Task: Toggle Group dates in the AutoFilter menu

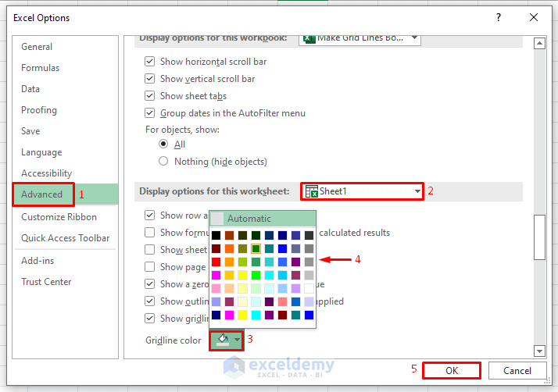Action: (x=149, y=113)
